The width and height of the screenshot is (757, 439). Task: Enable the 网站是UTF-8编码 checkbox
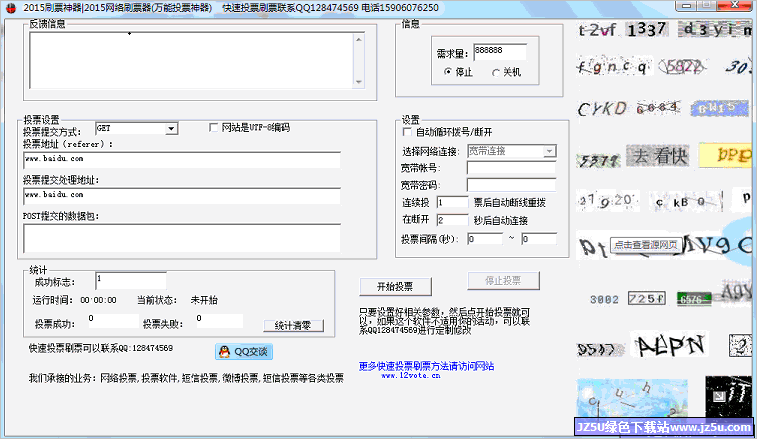click(213, 128)
